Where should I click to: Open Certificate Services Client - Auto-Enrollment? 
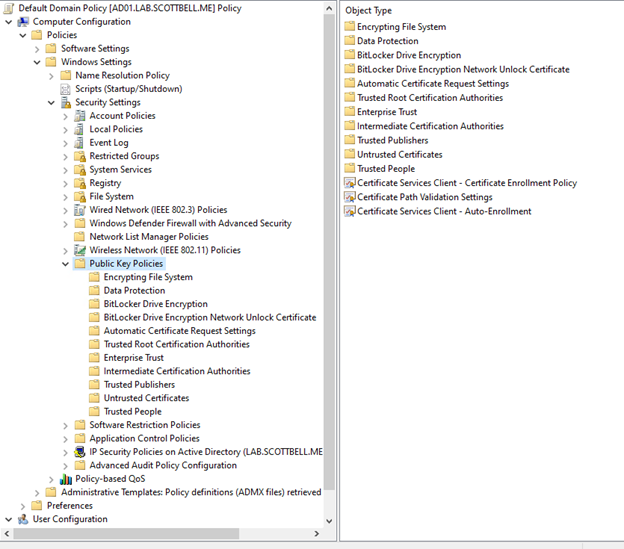coord(444,211)
